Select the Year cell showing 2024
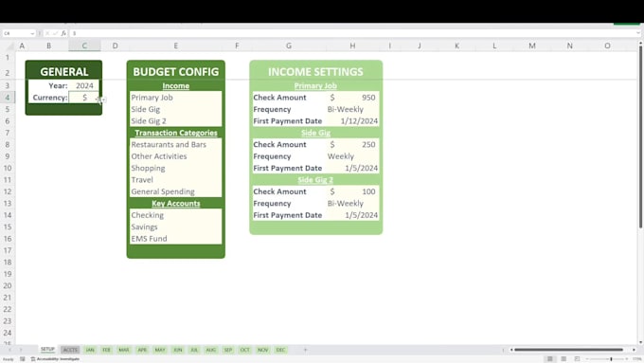The height and width of the screenshot is (363, 644). (84, 85)
